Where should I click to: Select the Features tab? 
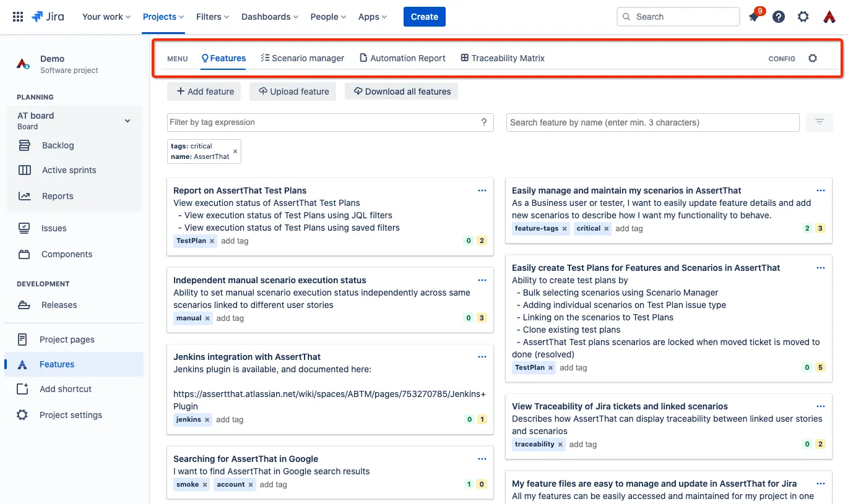click(x=223, y=58)
